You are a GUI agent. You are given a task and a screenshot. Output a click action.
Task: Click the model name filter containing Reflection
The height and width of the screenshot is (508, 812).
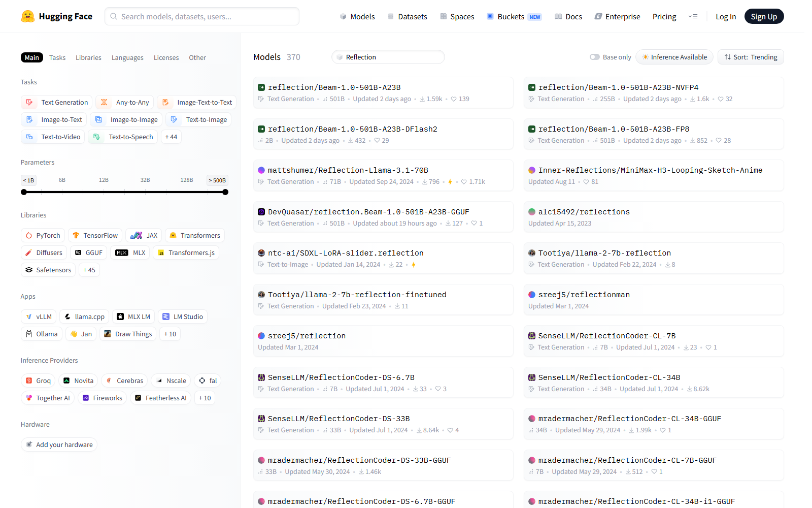pyautogui.click(x=388, y=57)
